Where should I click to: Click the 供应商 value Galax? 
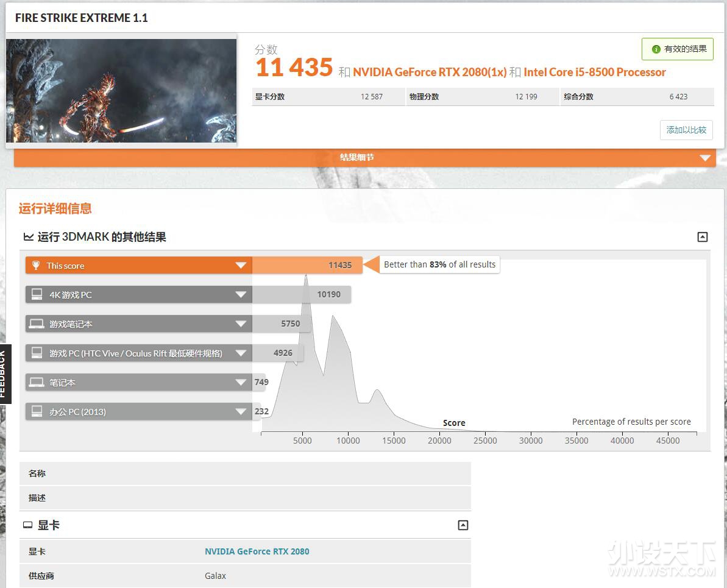click(215, 576)
